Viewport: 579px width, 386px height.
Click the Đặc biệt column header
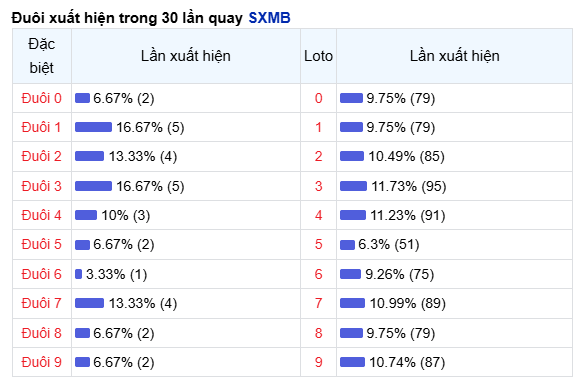[x=42, y=56]
